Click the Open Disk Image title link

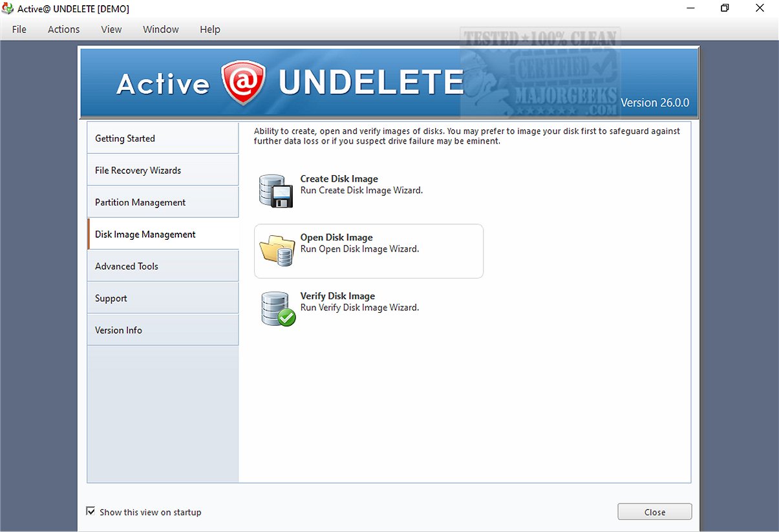coord(336,238)
